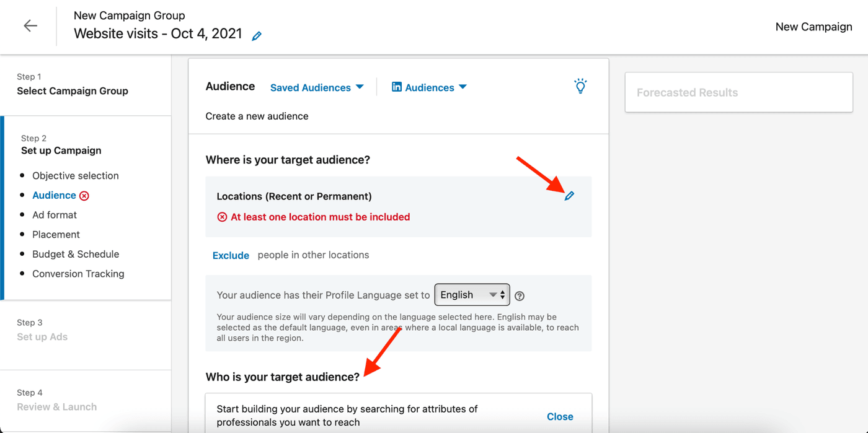Open the Profile Language selector set to English
The width and height of the screenshot is (868, 433).
[472, 295]
